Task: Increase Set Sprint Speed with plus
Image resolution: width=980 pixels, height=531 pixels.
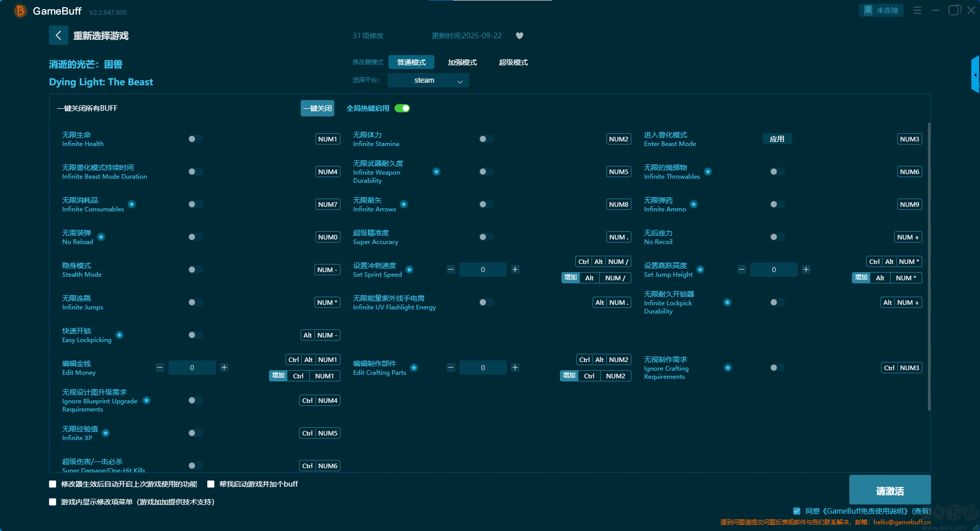Action: (515, 270)
